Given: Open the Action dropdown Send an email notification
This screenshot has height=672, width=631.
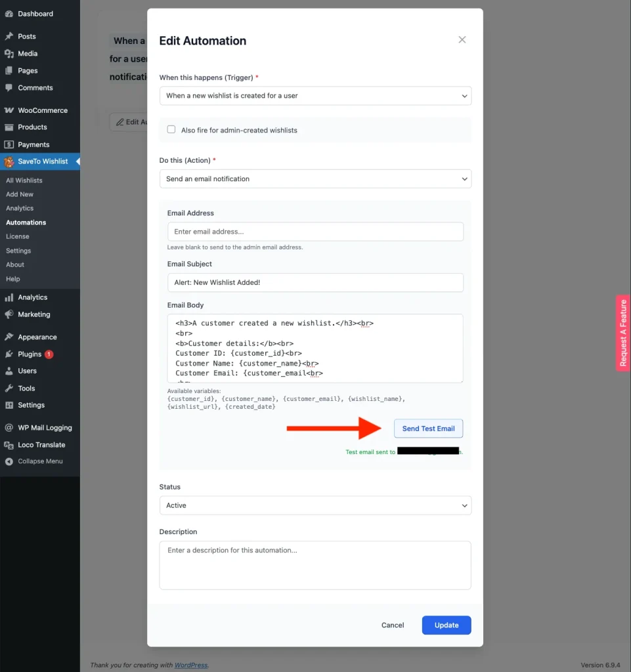Looking at the screenshot, I should click(x=315, y=178).
